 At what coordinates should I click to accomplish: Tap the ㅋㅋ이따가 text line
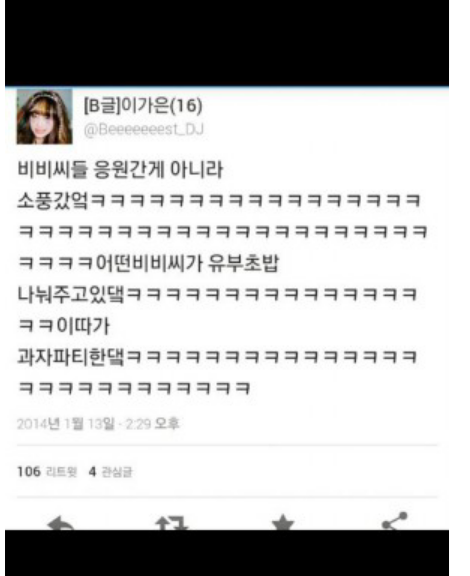click(64, 326)
